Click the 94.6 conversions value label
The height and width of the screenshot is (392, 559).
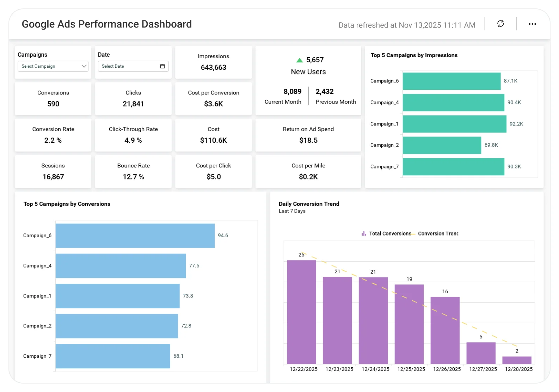click(223, 235)
